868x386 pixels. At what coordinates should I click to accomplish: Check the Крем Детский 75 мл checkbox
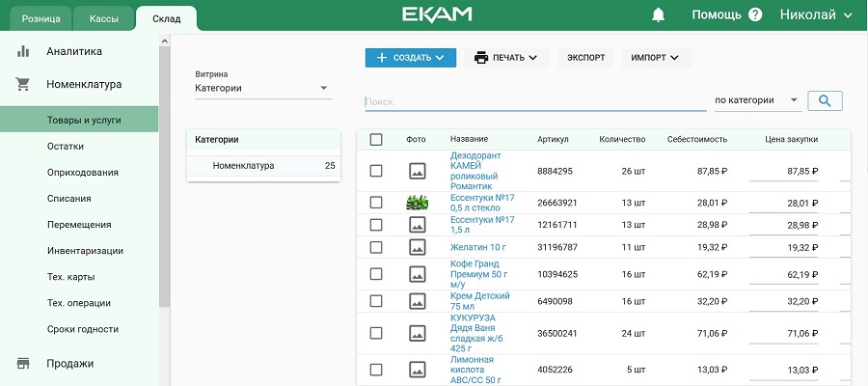376,301
